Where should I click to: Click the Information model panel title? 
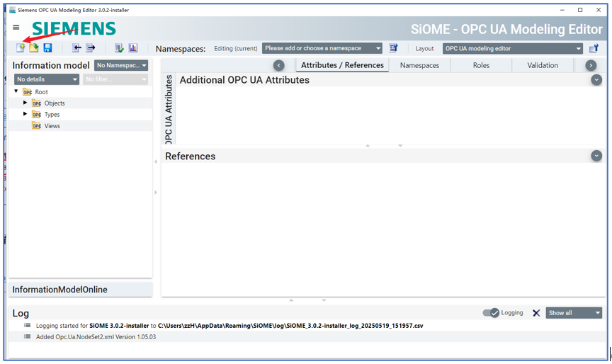click(51, 66)
